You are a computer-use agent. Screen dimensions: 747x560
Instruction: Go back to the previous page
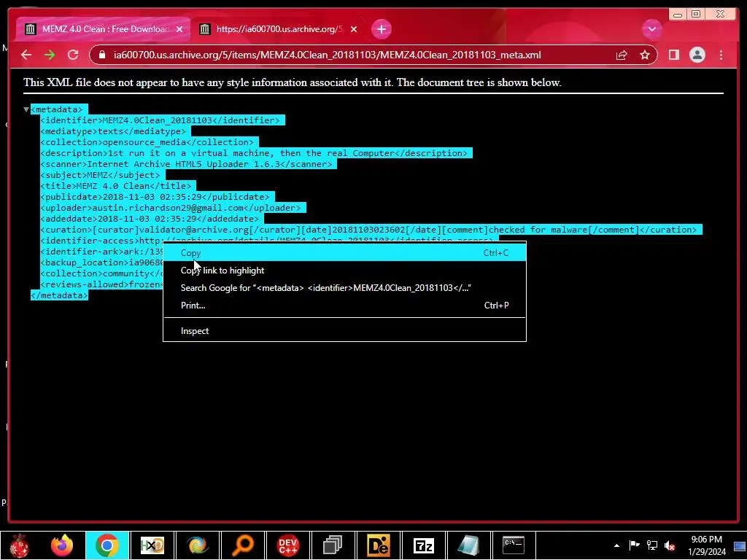[x=26, y=55]
